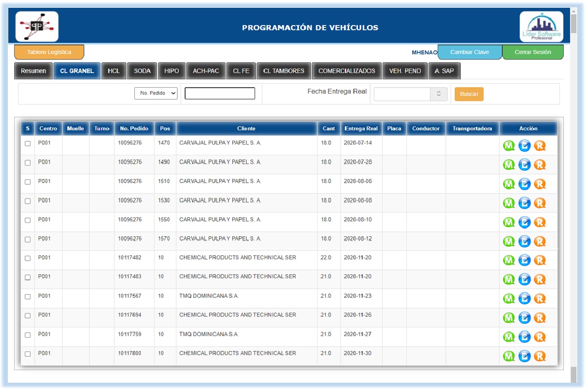Screen dimensions: 588x392
Task: Switch to the SODA tab
Action: click(142, 71)
